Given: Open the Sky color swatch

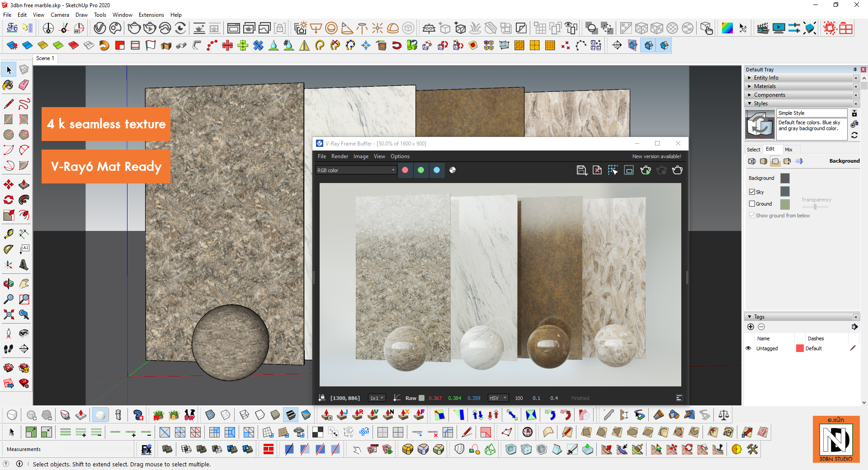Looking at the screenshot, I should coord(785,192).
